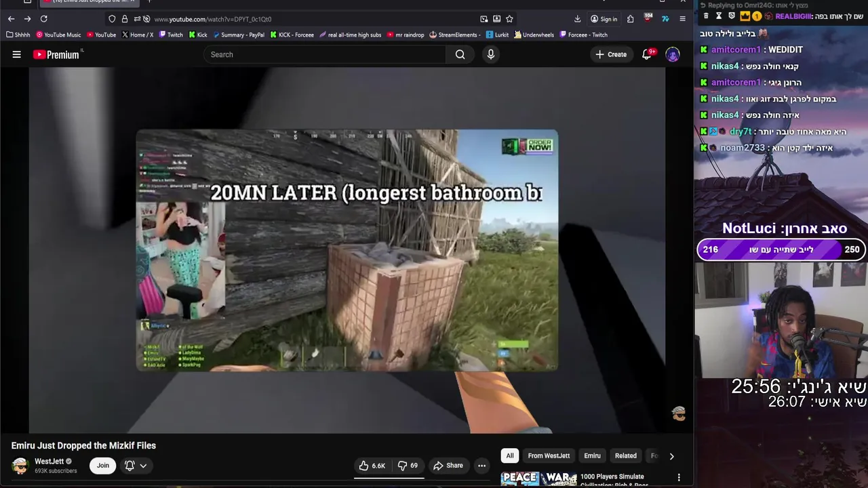Open the WestJett channel name
Image resolution: width=868 pixels, height=488 pixels.
49,462
